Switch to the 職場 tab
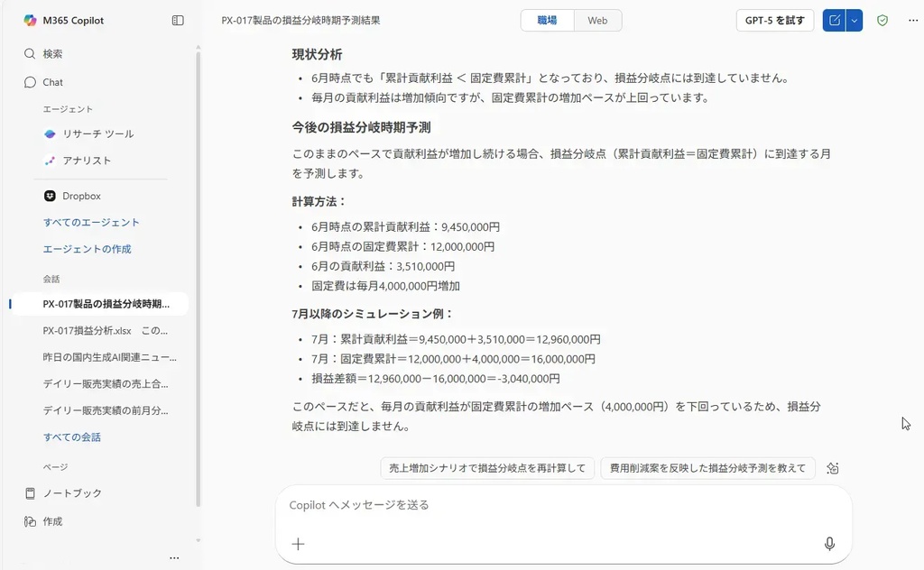The height and width of the screenshot is (570, 924). (x=547, y=20)
